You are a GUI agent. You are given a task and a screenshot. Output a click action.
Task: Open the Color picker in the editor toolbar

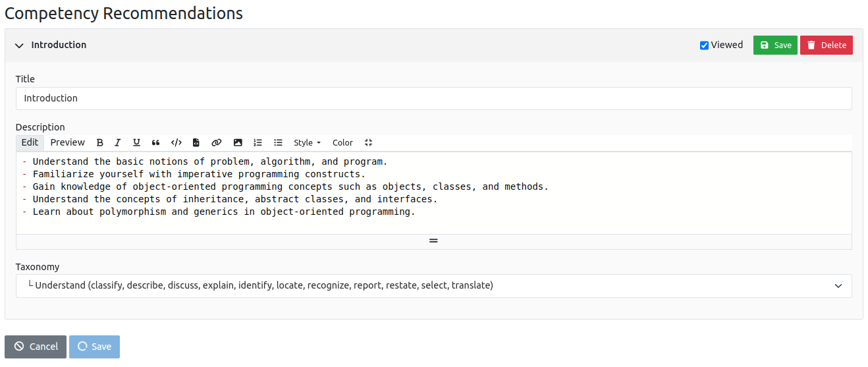click(x=342, y=143)
